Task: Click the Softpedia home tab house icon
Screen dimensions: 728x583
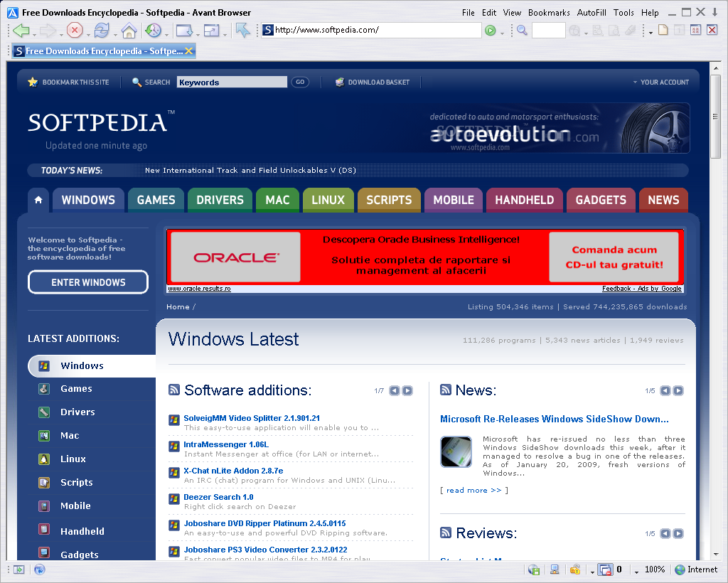Action: (x=38, y=200)
